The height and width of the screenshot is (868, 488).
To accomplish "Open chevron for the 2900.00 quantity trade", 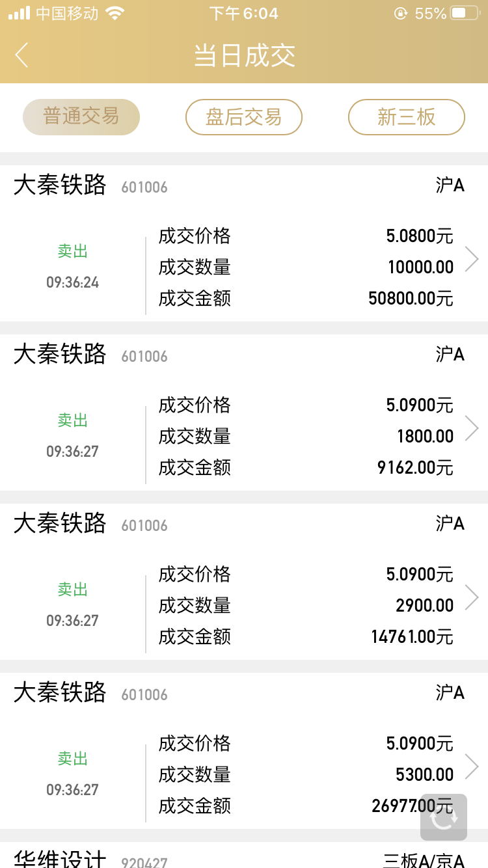I will coord(472,597).
